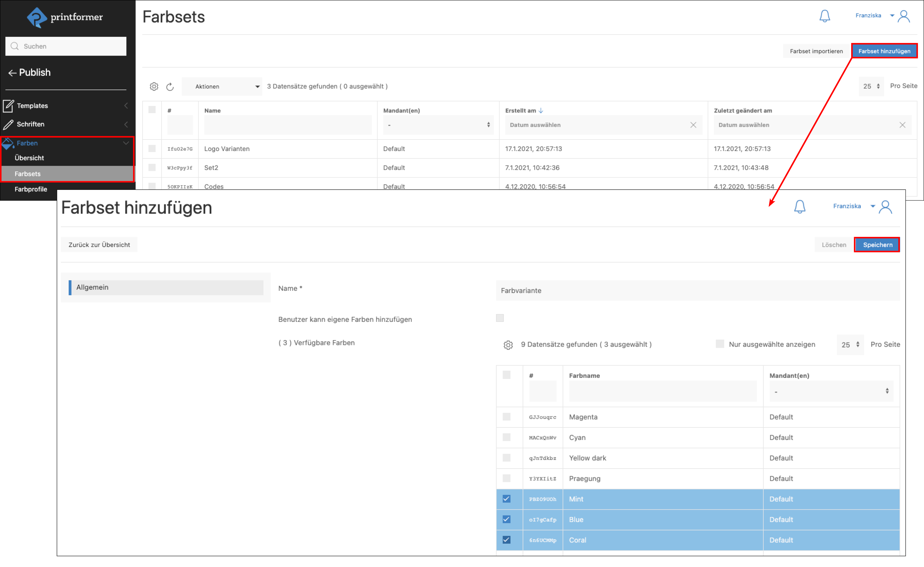Click the Speichern button
The width and height of the screenshot is (924, 567).
[877, 245]
